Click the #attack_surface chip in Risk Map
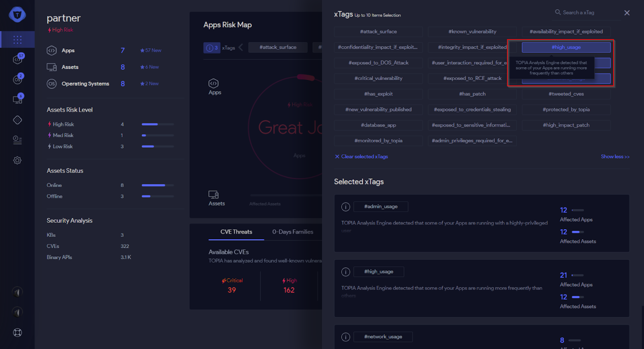 click(x=278, y=47)
